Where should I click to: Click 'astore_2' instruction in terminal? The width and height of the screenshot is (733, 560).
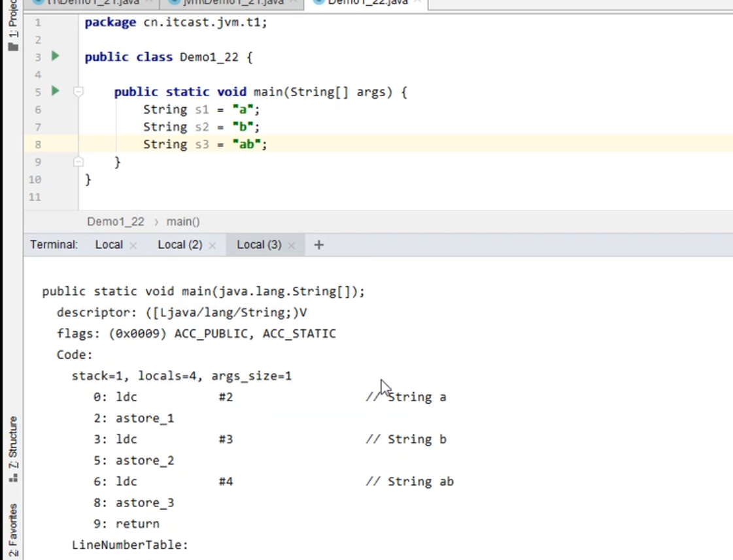point(145,461)
